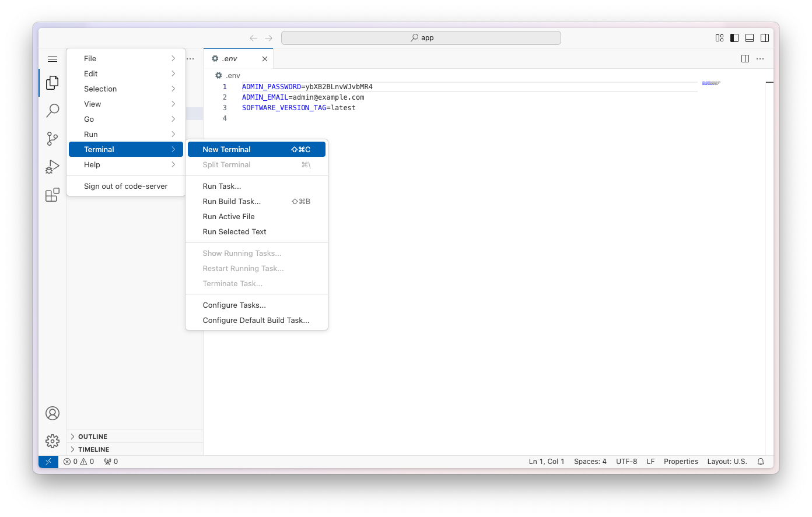Click the Properties language mode in status bar
The width and height of the screenshot is (812, 517).
[x=681, y=462]
